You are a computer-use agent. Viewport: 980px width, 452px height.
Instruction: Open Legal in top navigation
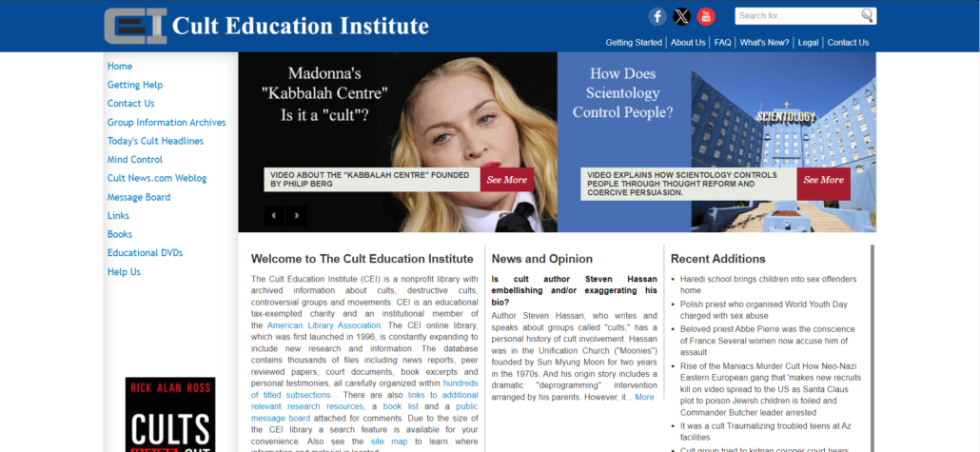808,43
